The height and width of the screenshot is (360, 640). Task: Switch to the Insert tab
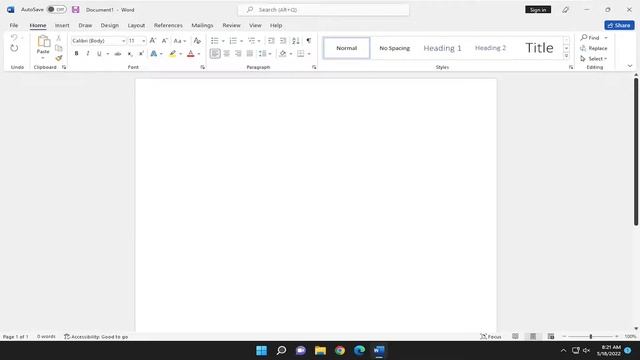pos(62,25)
